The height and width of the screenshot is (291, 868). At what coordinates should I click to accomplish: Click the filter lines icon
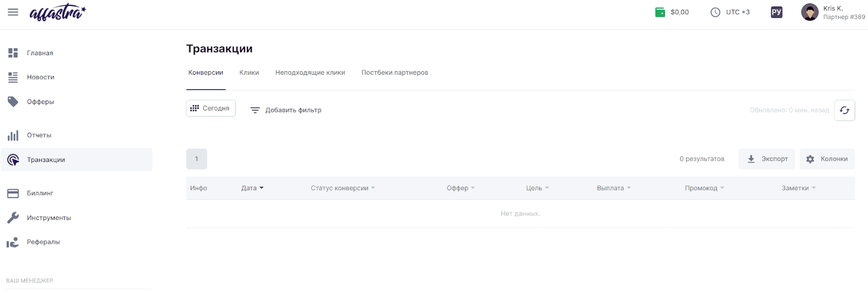255,110
